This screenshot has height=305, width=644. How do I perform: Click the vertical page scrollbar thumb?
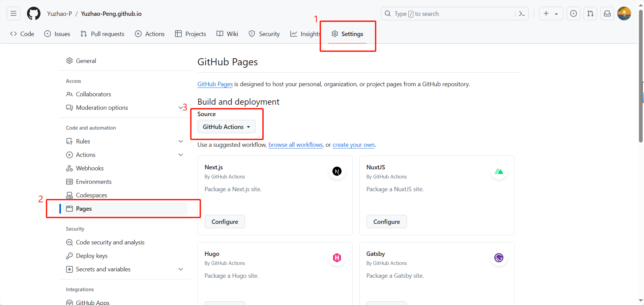click(x=641, y=76)
